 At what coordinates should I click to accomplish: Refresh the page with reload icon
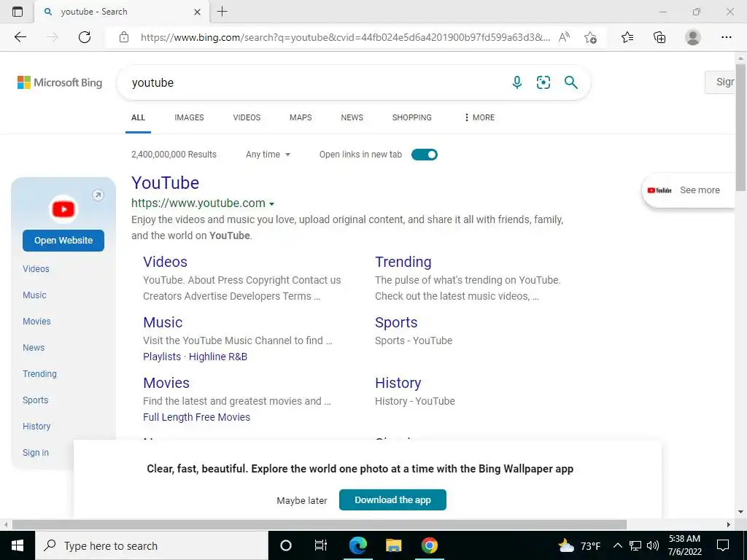[x=85, y=37]
